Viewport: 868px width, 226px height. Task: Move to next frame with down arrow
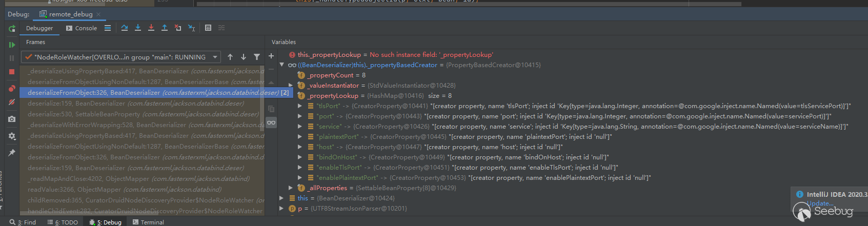point(244,57)
